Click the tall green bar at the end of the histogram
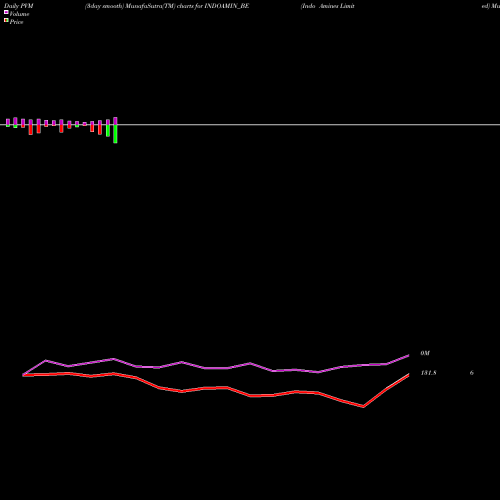Screen dimensions: 500x500 click(115, 134)
